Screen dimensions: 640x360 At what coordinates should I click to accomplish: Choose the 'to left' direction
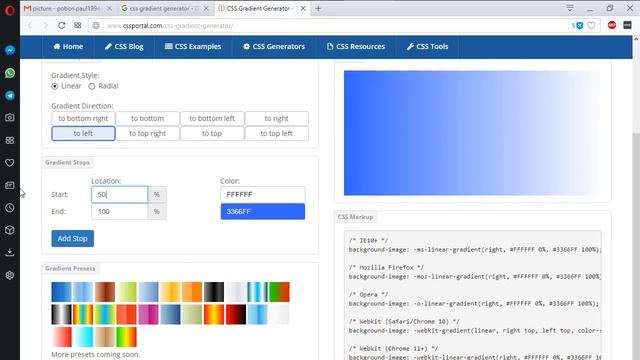click(83, 133)
